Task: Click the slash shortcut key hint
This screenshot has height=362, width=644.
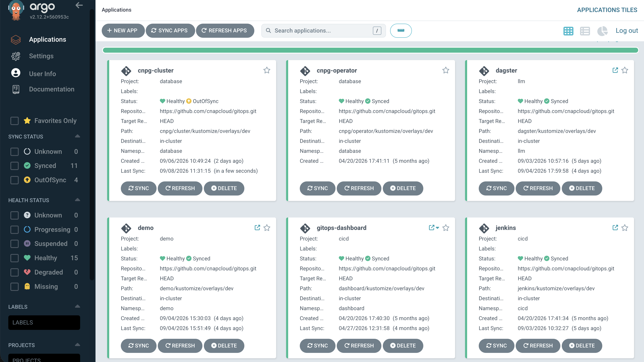Action: click(377, 30)
